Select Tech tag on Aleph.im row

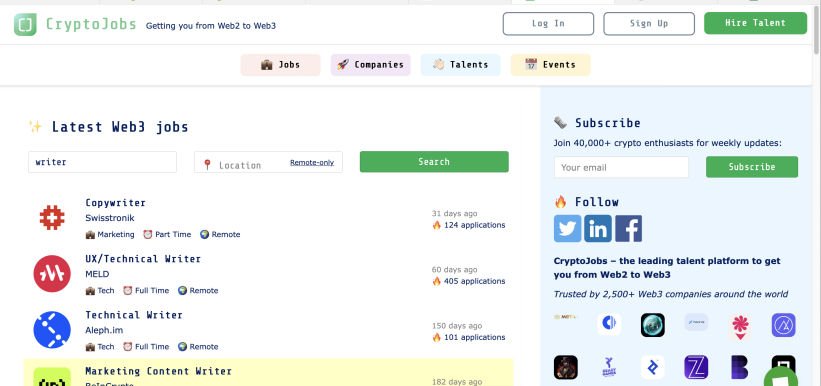point(99,347)
